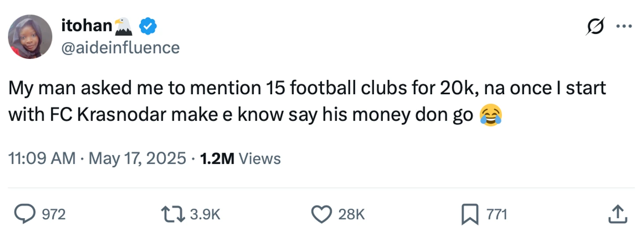Click the 28K likes count
The height and width of the screenshot is (238, 644).
[352, 215]
